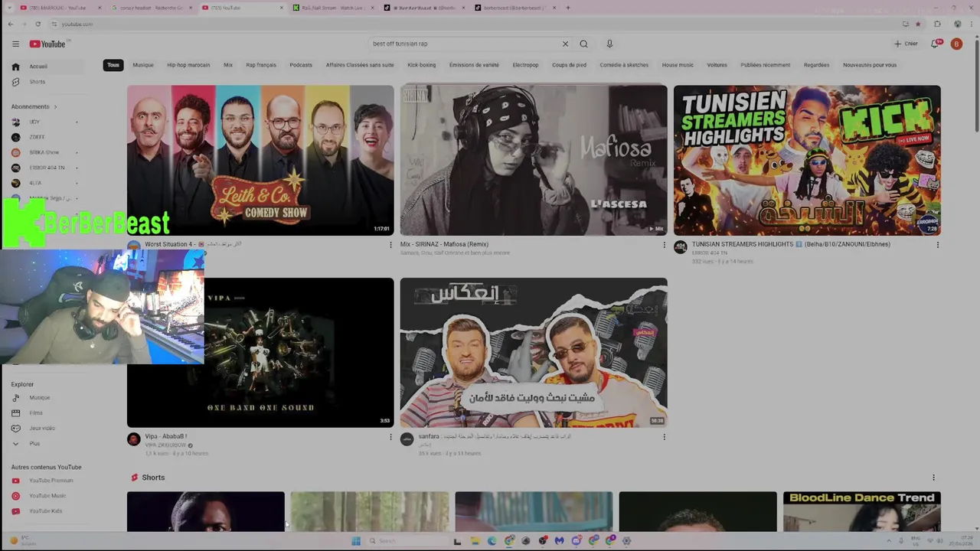Click the YouTube logo
This screenshot has height=551, width=980.
49,44
